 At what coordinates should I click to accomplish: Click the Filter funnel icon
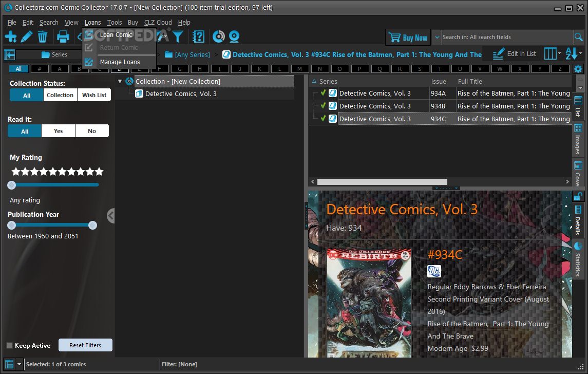178,37
